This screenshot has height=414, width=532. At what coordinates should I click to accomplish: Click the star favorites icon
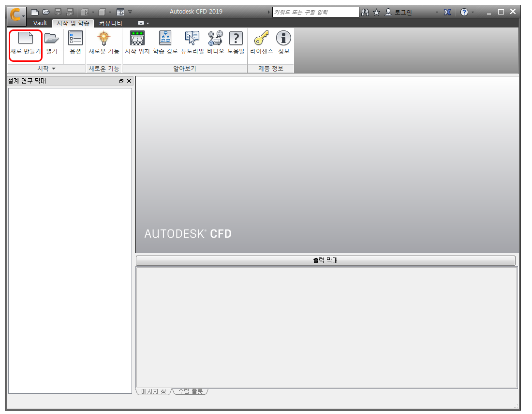[x=376, y=12]
